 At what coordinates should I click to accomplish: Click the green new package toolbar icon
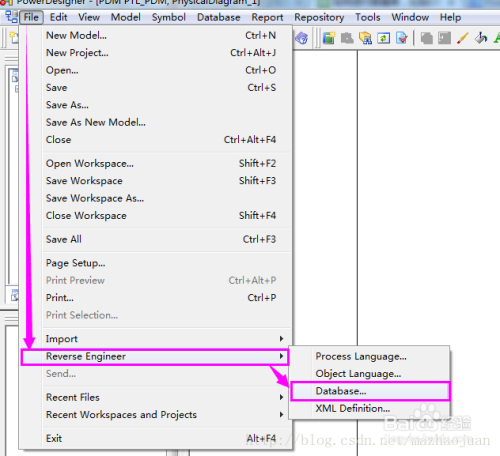tap(329, 38)
